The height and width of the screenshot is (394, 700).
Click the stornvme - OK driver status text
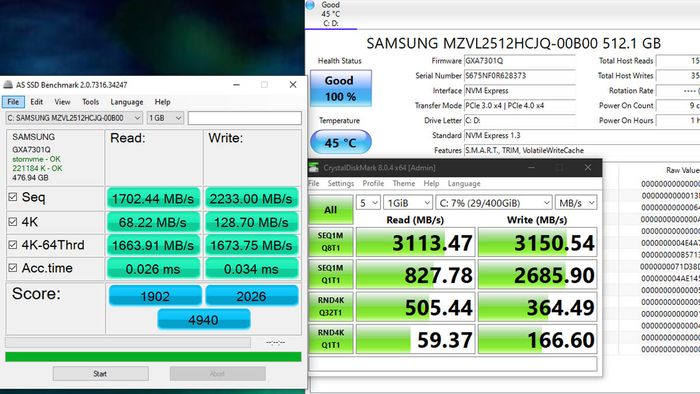tap(36, 159)
